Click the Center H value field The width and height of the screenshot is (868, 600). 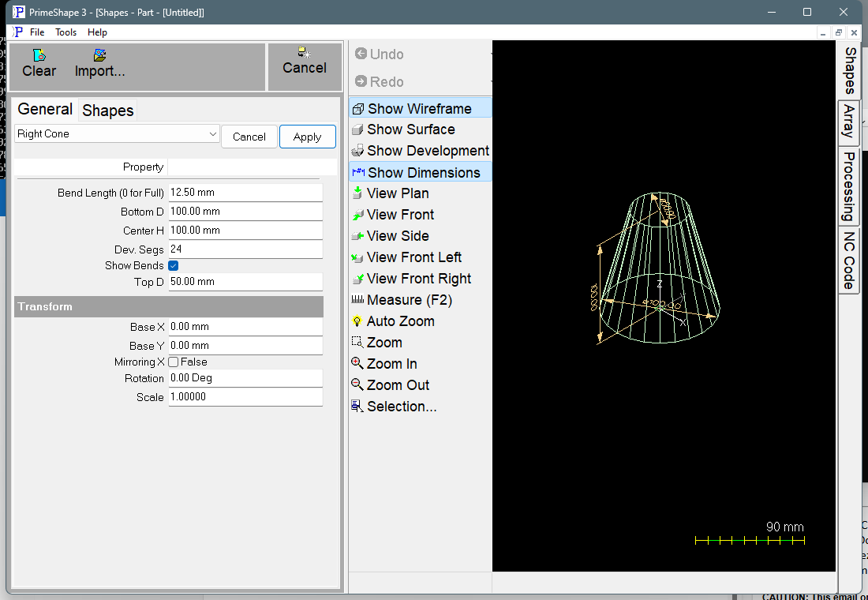[x=245, y=231]
